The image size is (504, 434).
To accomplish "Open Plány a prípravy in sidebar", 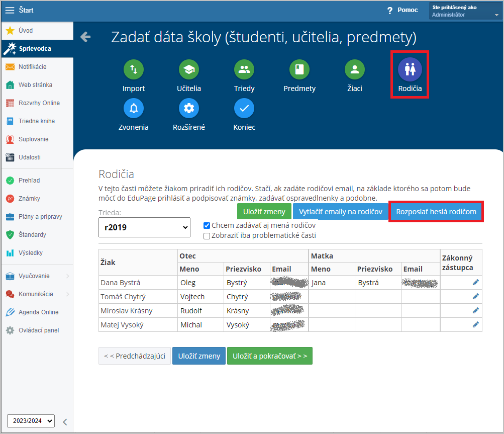I will pyautogui.click(x=37, y=217).
